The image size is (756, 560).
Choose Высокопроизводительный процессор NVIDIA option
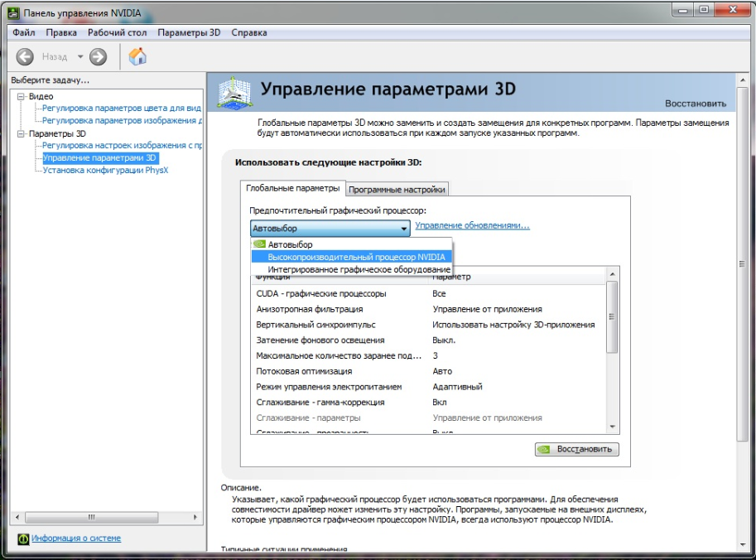tap(351, 257)
